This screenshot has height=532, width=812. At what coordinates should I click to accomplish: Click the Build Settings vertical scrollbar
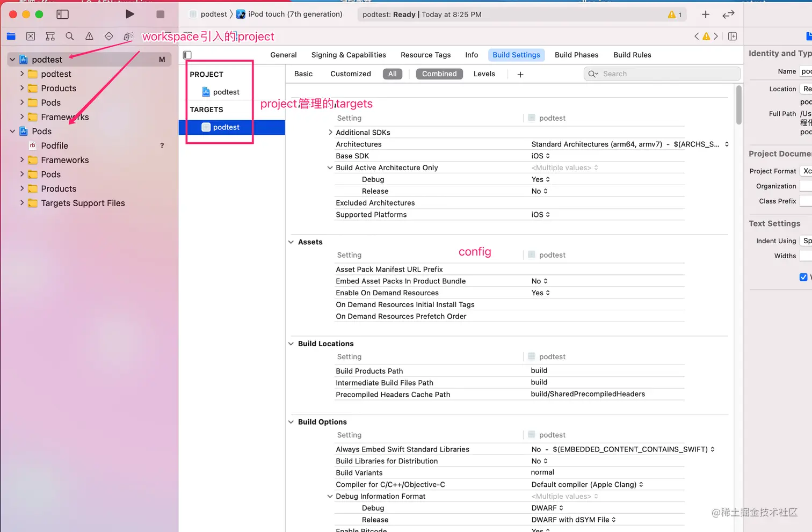739,105
